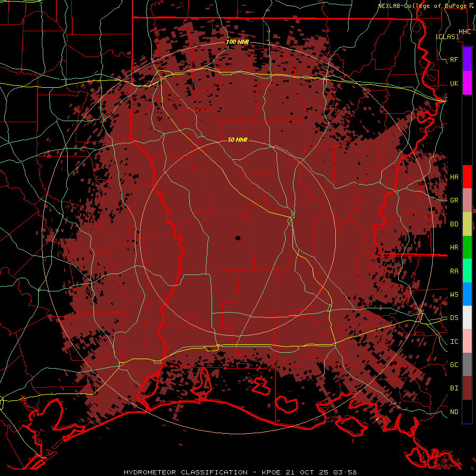Click the radar site center marker
This screenshot has height=476, width=476.
[x=237, y=239]
